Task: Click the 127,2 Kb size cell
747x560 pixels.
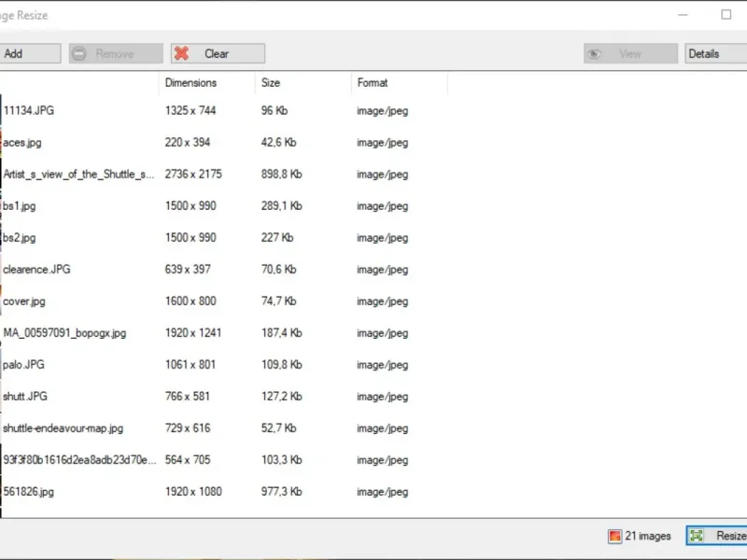Action: tap(282, 396)
